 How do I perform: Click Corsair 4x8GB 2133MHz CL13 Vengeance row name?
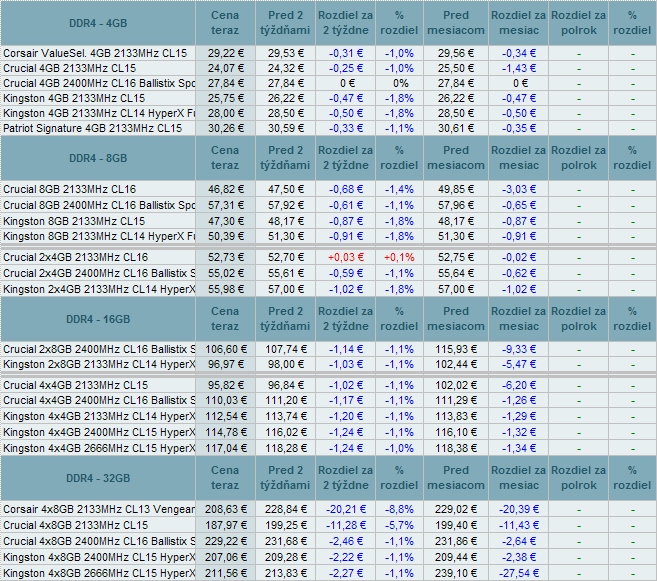tap(99, 509)
